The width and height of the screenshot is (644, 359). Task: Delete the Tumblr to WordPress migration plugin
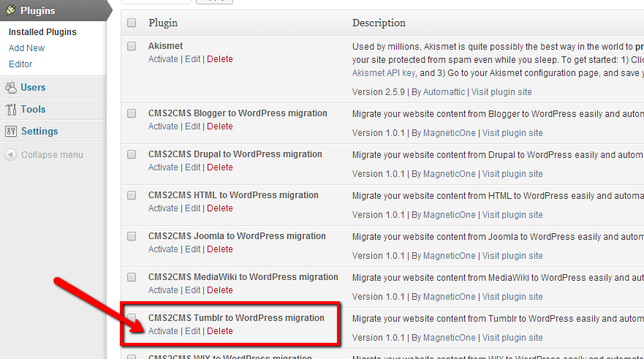pyautogui.click(x=220, y=331)
